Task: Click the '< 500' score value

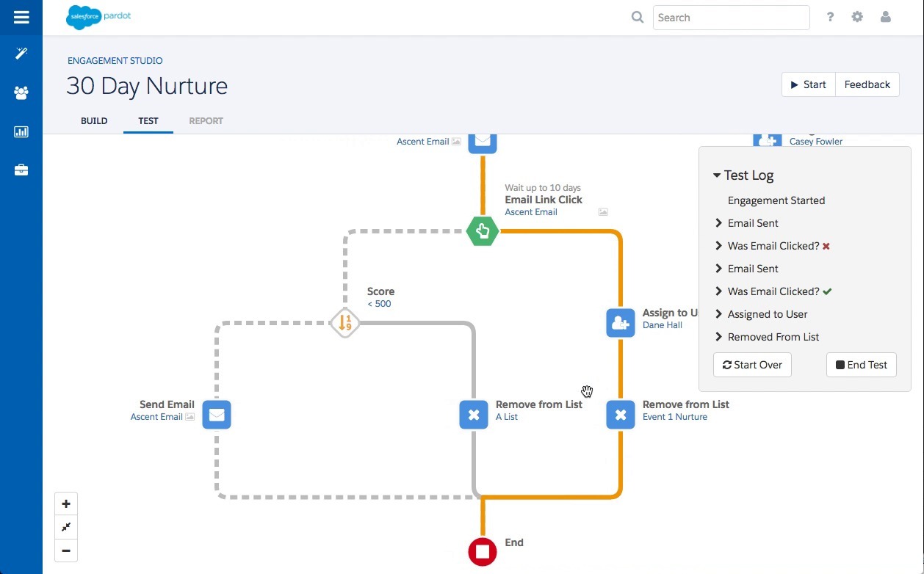Action: tap(379, 304)
